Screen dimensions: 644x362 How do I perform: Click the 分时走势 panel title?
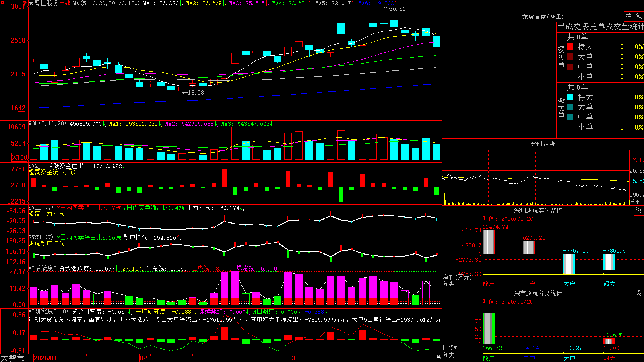coord(543,144)
